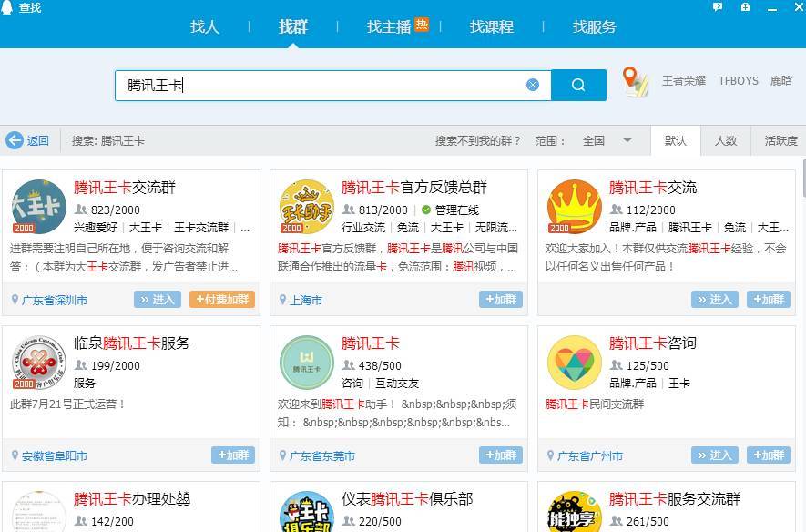The image size is (806, 532).
Task: Click the 返回 back arrow
Action: click(27, 141)
